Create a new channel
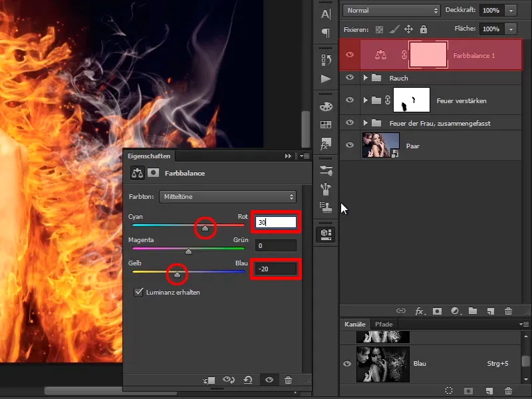This screenshot has height=399, width=532. (x=489, y=391)
